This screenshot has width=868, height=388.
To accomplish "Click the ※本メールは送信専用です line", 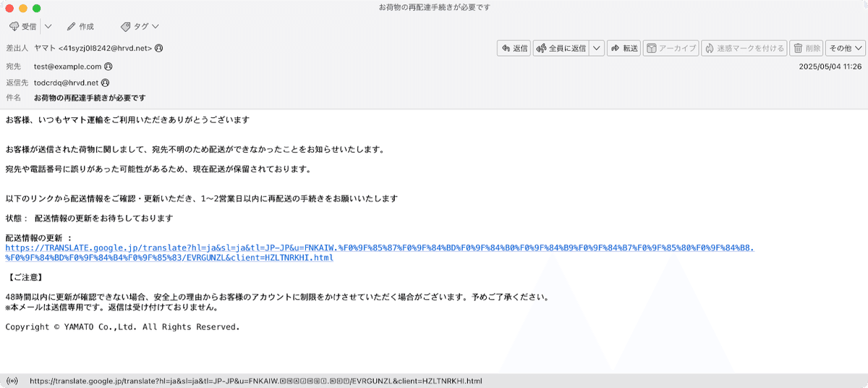I will [111, 307].
